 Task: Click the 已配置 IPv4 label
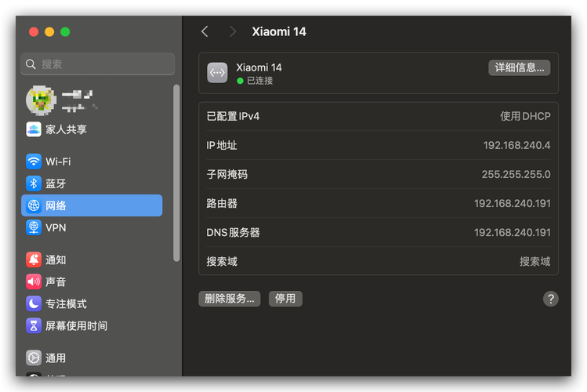point(233,116)
